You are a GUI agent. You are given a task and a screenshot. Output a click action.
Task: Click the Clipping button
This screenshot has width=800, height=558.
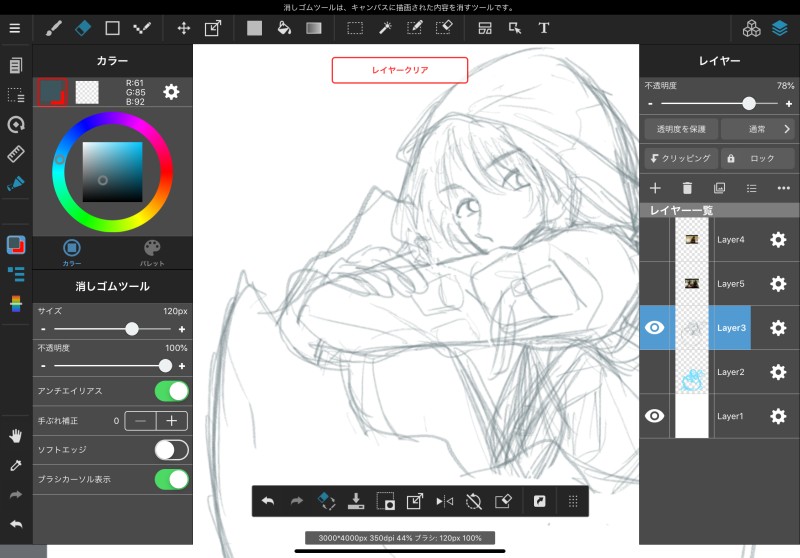pos(681,158)
